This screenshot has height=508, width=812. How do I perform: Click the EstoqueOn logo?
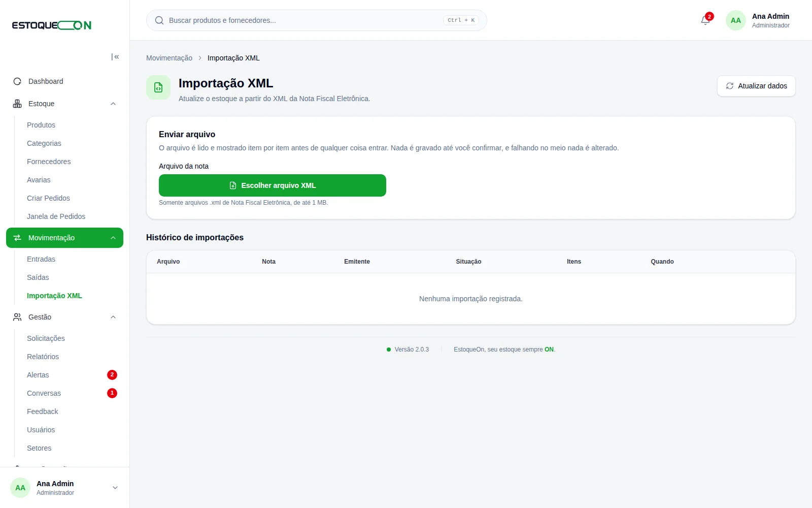point(52,25)
